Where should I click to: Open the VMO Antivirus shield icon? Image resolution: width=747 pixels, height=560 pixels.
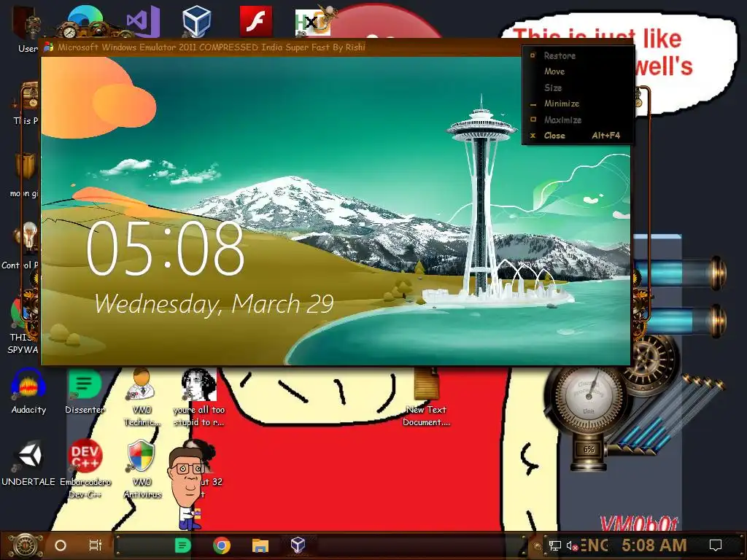142,469
